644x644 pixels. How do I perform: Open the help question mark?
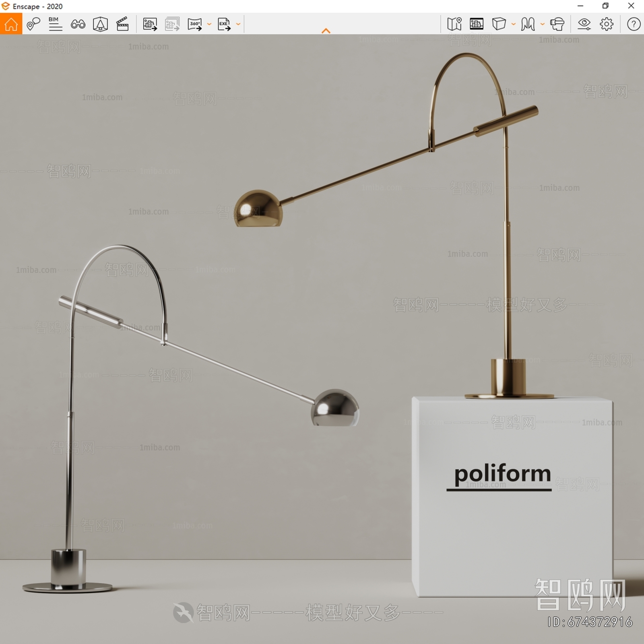tap(634, 24)
